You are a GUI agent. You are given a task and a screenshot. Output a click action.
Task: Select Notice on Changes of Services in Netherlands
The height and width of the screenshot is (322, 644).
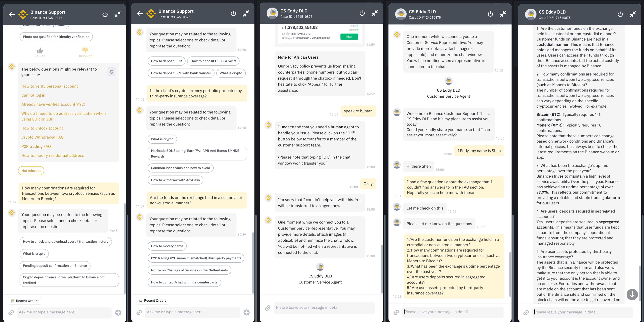[x=189, y=270]
